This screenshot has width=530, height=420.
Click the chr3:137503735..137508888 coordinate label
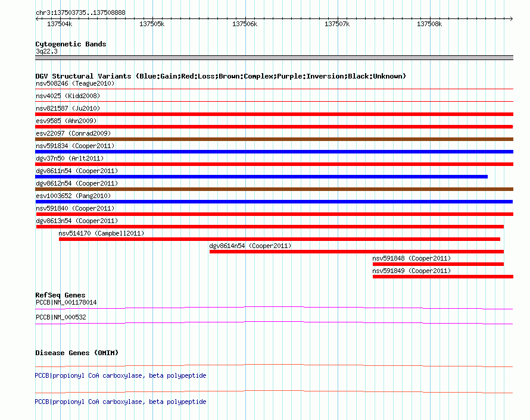[80, 12]
